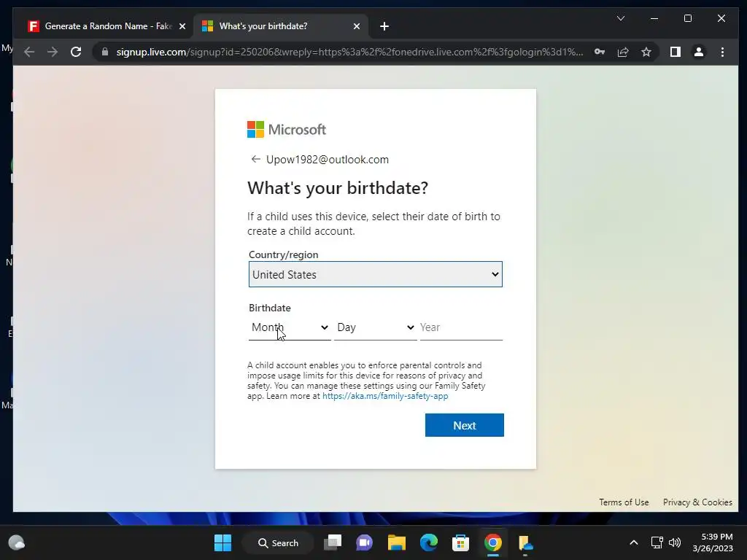The image size is (747, 560).
Task: Share this page icon
Action: [623, 52]
